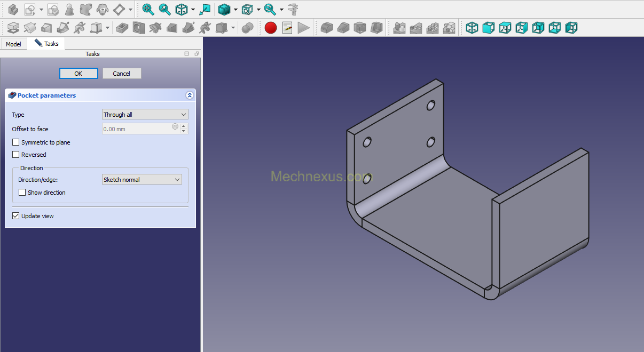Check the Reversed option
Viewport: 644px width, 352px height.
click(x=16, y=155)
